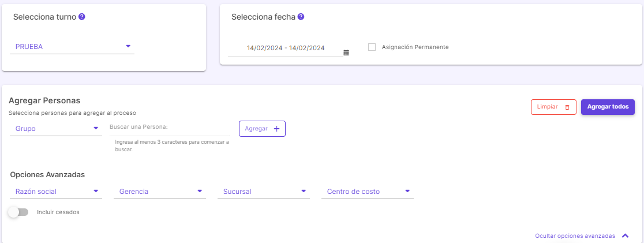The height and width of the screenshot is (243, 644).
Task: Click chevron-up icon near Ocultar opciones avanzadas
Action: point(625,235)
